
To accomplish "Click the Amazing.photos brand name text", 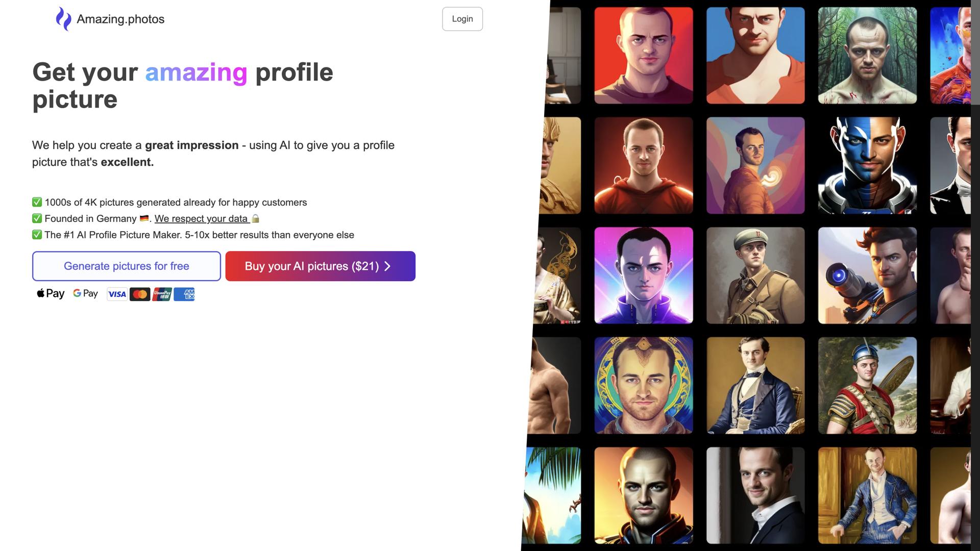I will tap(120, 19).
